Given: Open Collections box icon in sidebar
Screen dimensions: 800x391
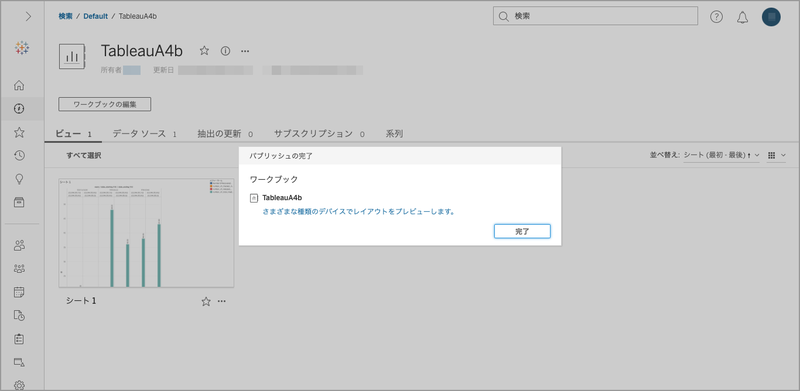Looking at the screenshot, I should (19, 203).
